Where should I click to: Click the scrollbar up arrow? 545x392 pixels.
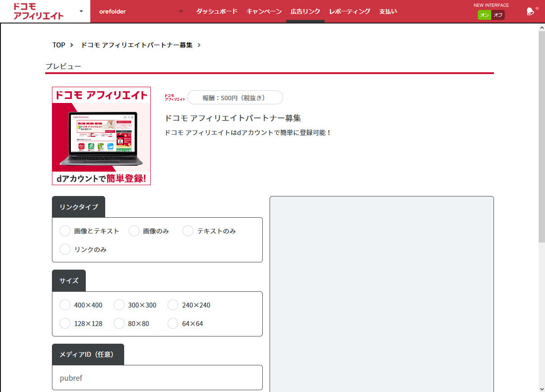pos(541,28)
